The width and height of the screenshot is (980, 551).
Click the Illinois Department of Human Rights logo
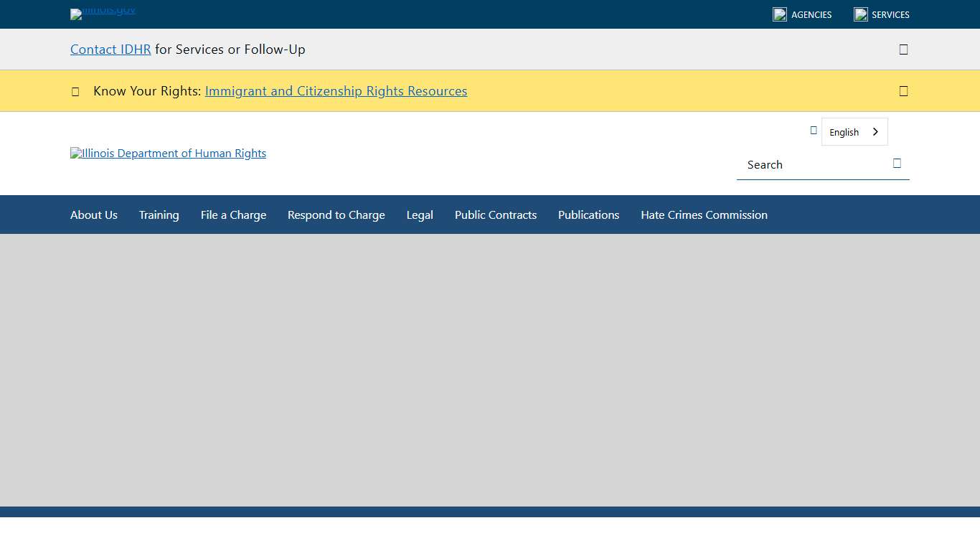(168, 154)
